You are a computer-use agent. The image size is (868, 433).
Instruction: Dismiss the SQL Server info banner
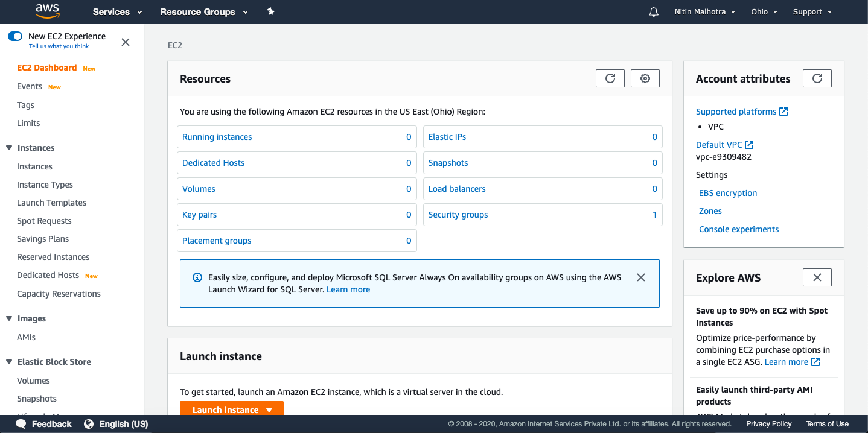click(641, 277)
